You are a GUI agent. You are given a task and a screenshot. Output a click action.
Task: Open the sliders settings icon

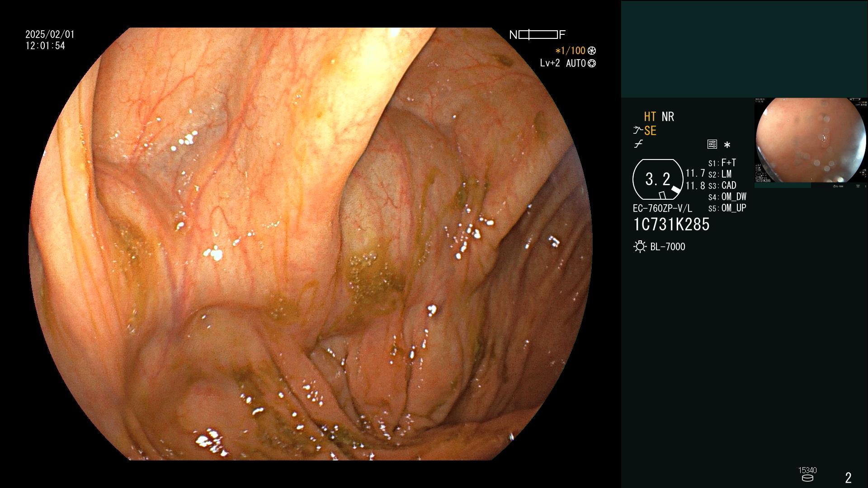click(x=712, y=145)
